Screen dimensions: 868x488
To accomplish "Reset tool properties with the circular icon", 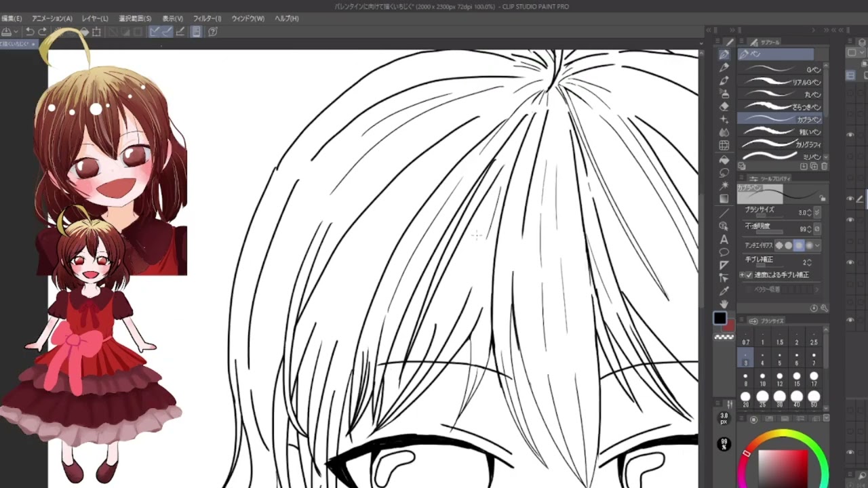I will (x=814, y=308).
